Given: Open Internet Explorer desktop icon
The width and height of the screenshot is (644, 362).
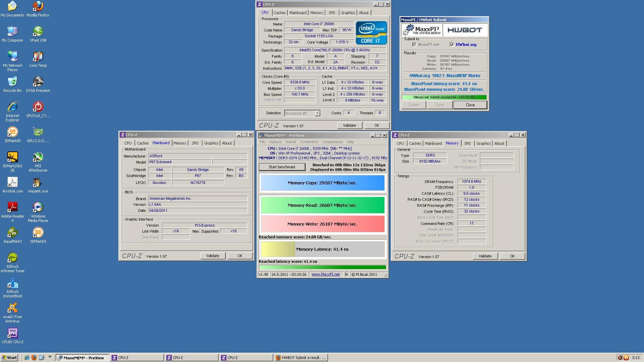Looking at the screenshot, I should pos(12,112).
